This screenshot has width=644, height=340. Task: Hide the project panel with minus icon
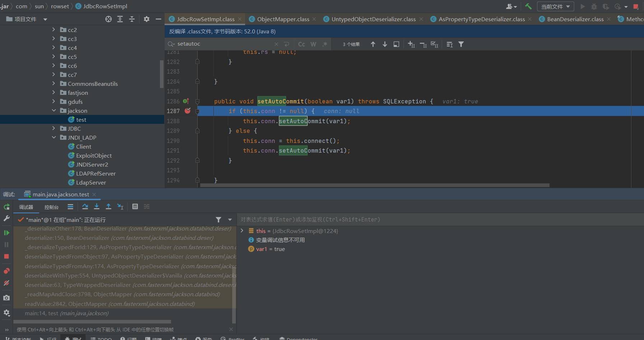click(x=158, y=19)
